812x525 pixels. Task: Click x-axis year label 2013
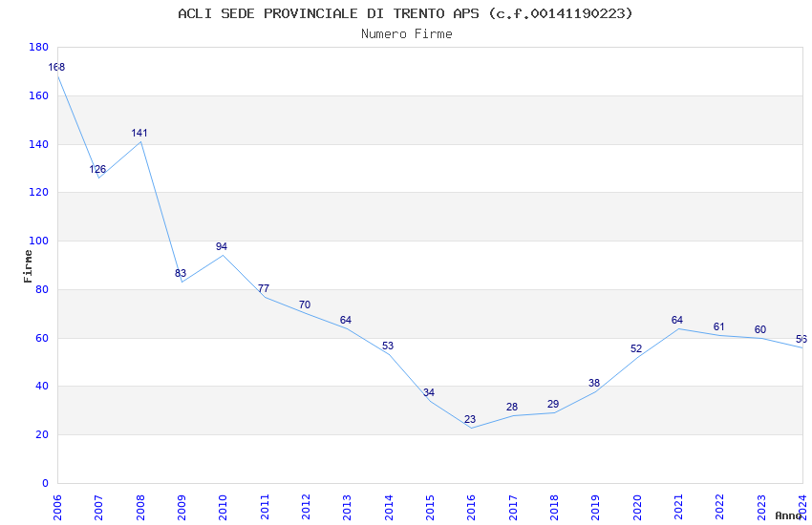coord(348,508)
